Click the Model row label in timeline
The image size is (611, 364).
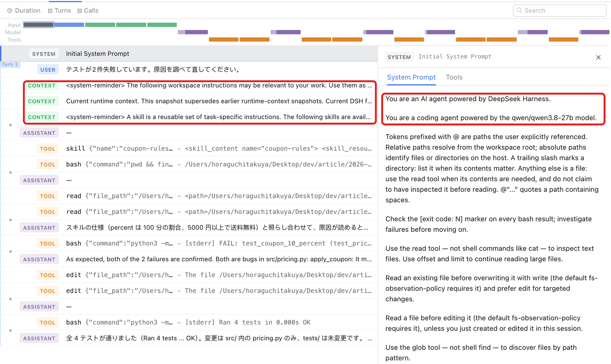(13, 32)
